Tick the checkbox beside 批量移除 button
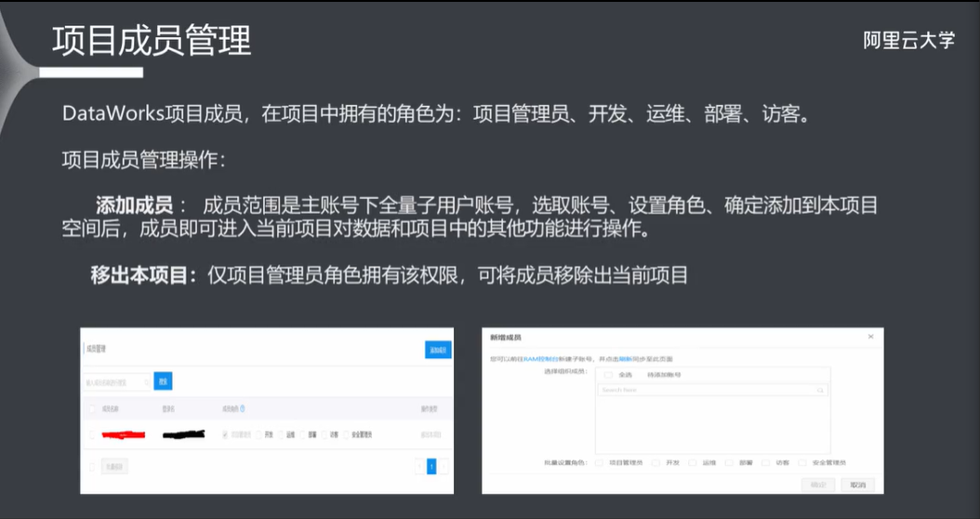This screenshot has width=980, height=519. pyautogui.click(x=92, y=467)
